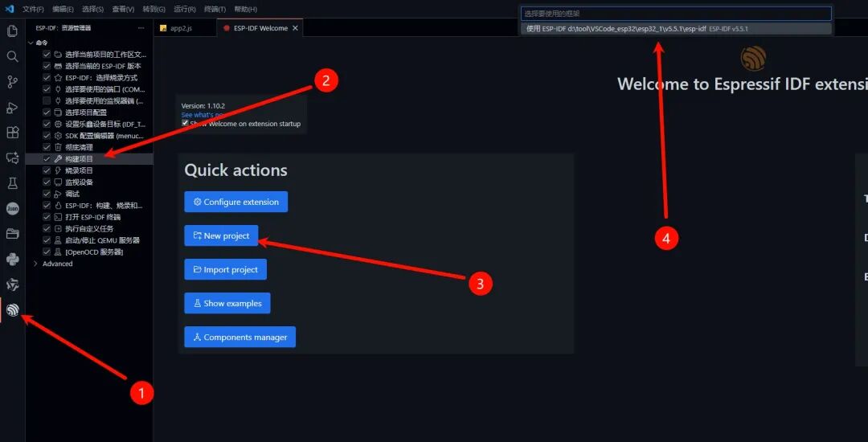Focus the 选择要使用的框架 input field
The image size is (868, 442).
pyautogui.click(x=676, y=14)
